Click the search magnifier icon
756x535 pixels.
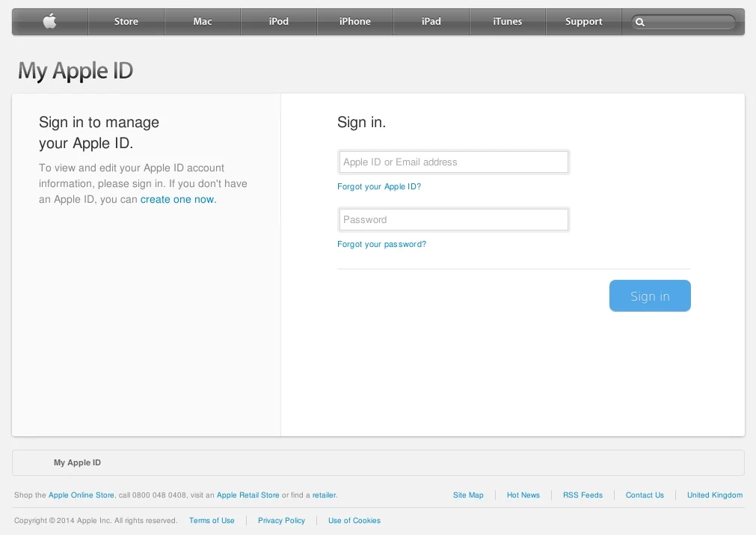(640, 22)
